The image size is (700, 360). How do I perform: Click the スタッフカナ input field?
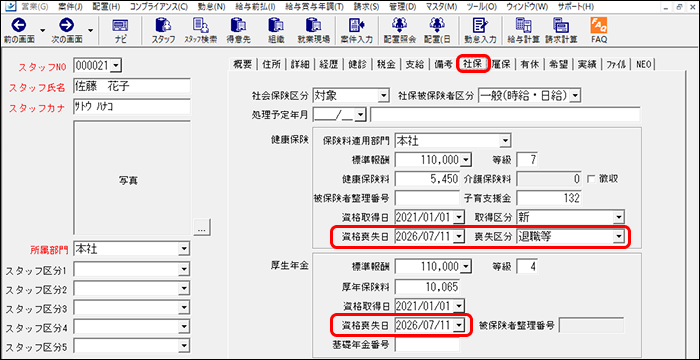pos(132,107)
